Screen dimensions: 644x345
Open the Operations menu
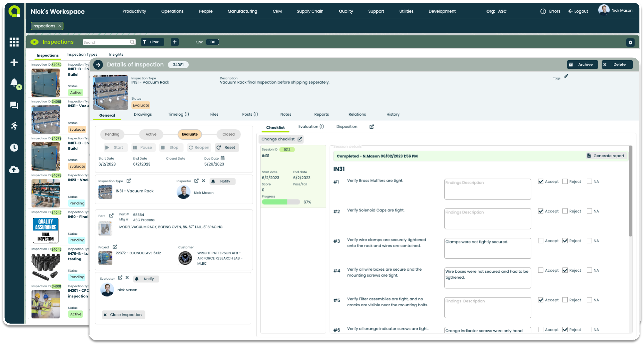tap(172, 11)
